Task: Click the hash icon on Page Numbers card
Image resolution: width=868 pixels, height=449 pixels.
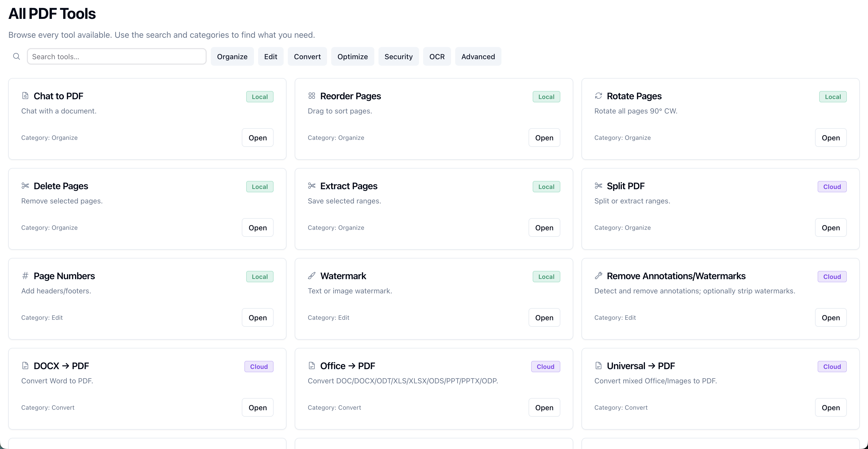Action: [x=25, y=276]
